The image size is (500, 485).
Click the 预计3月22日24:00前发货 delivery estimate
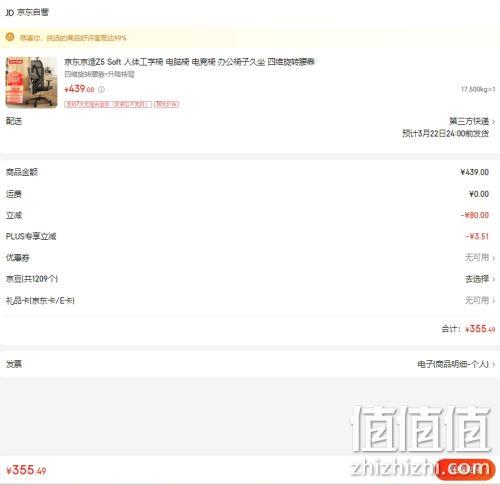(x=445, y=134)
